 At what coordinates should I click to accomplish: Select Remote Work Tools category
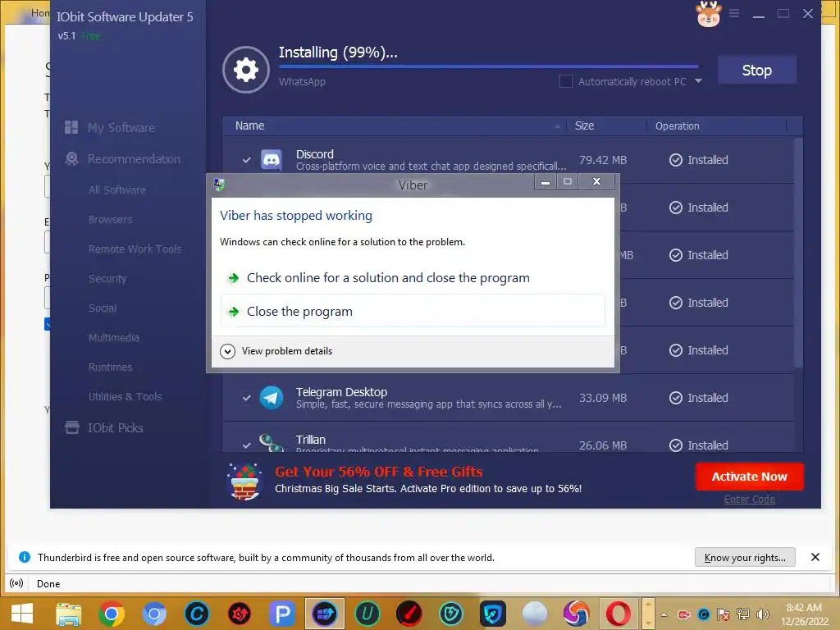[x=135, y=249]
